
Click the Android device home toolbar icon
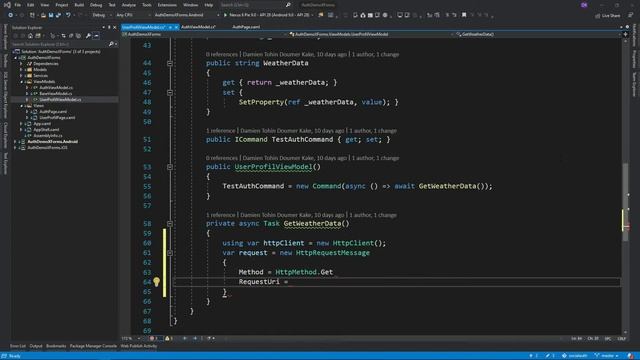[362, 15]
